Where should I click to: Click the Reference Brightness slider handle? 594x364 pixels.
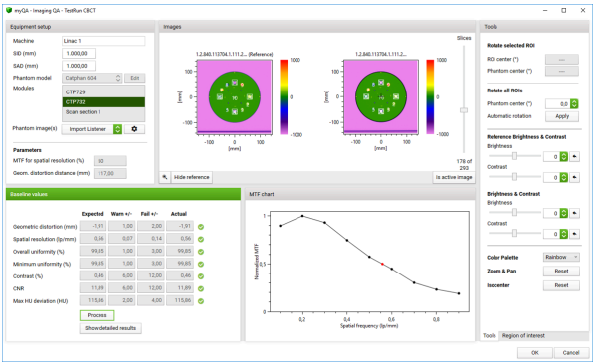[x=514, y=156]
